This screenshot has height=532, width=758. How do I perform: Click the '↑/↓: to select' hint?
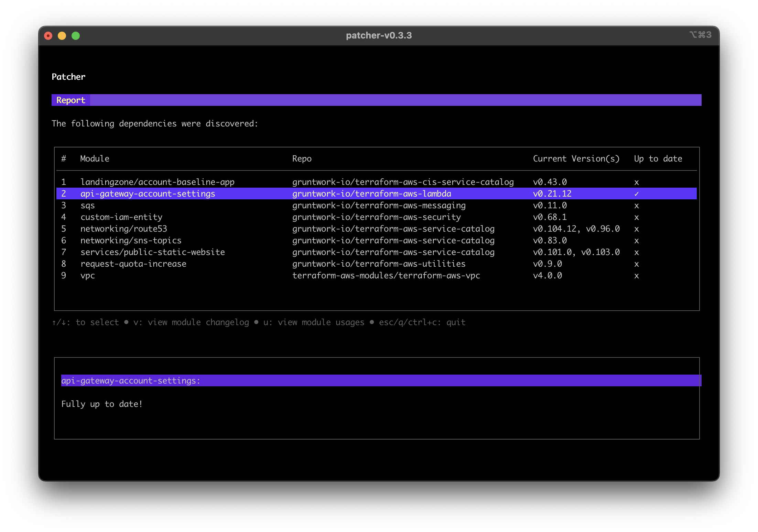point(85,322)
